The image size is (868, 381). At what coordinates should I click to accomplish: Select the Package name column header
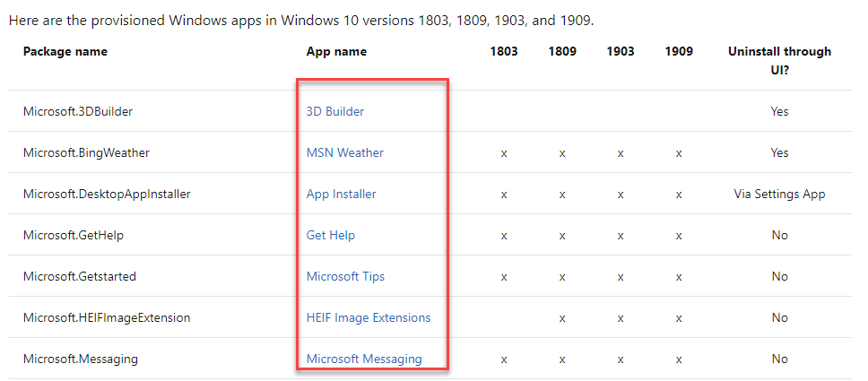65,51
